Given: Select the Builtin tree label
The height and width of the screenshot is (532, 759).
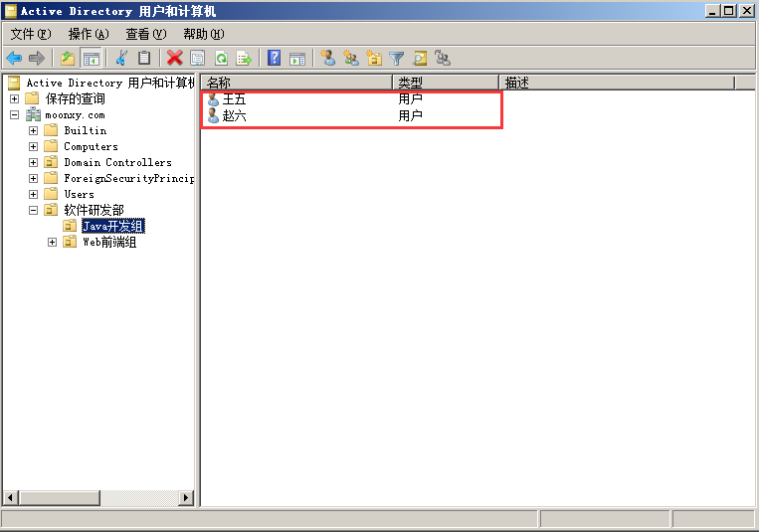Looking at the screenshot, I should (x=86, y=130).
